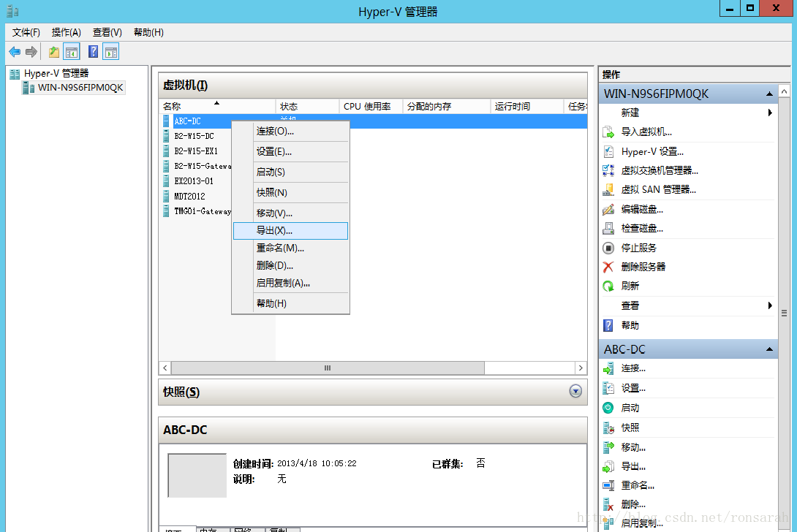
Task: Select the B2-W15-EX1 virtual machine row
Action: (x=196, y=151)
